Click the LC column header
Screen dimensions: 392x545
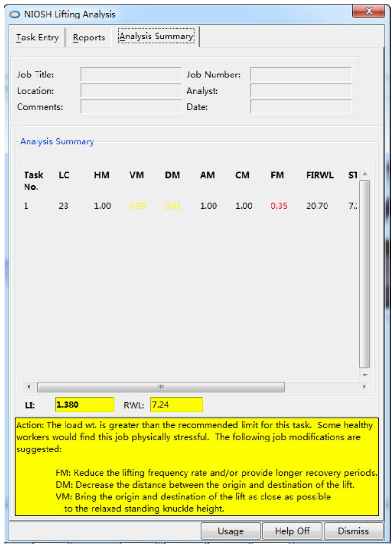pos(64,175)
